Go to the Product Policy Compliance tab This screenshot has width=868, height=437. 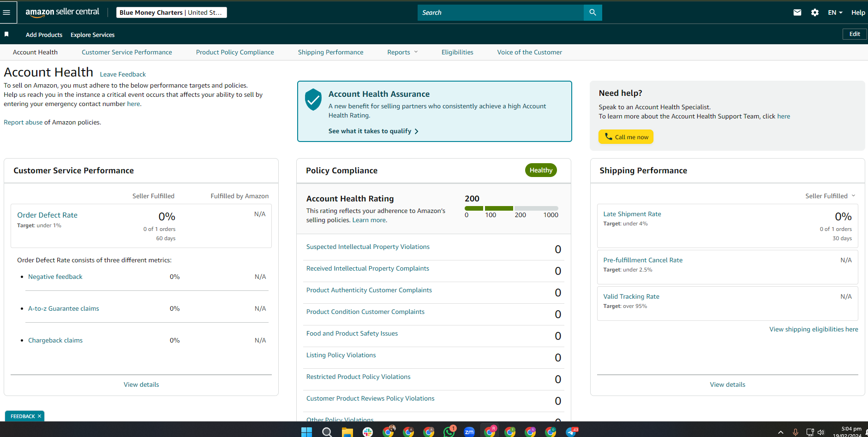(235, 52)
